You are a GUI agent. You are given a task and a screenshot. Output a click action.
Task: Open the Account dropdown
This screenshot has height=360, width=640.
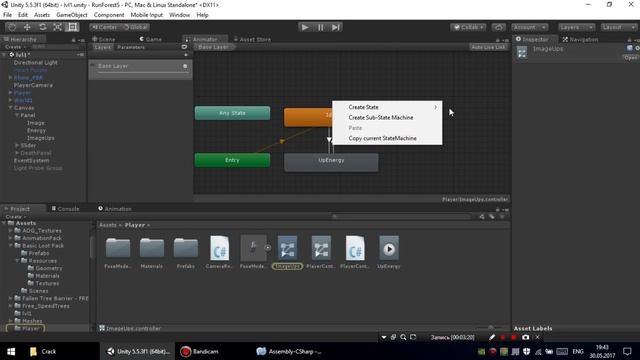(x=529, y=27)
